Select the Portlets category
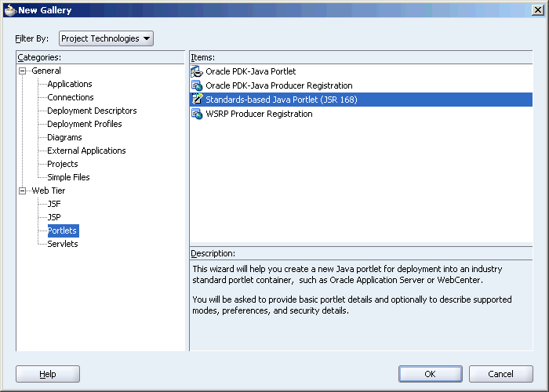The image size is (549, 392). [63, 230]
